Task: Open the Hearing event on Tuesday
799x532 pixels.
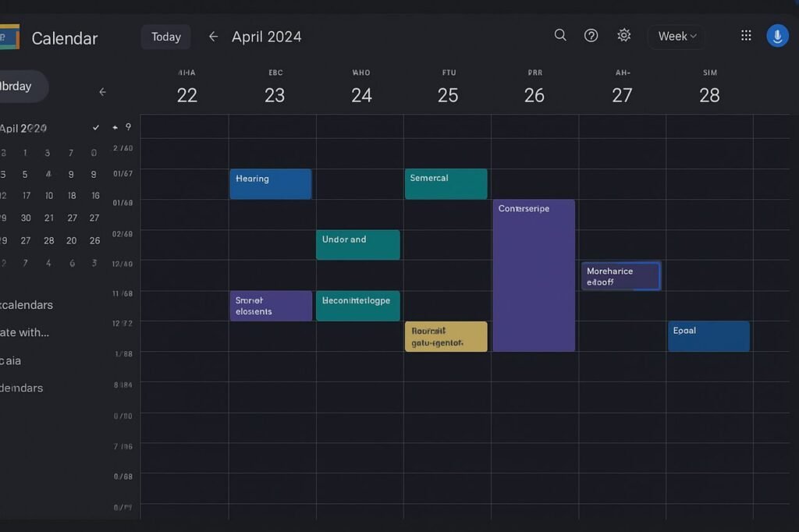Action: coord(270,184)
